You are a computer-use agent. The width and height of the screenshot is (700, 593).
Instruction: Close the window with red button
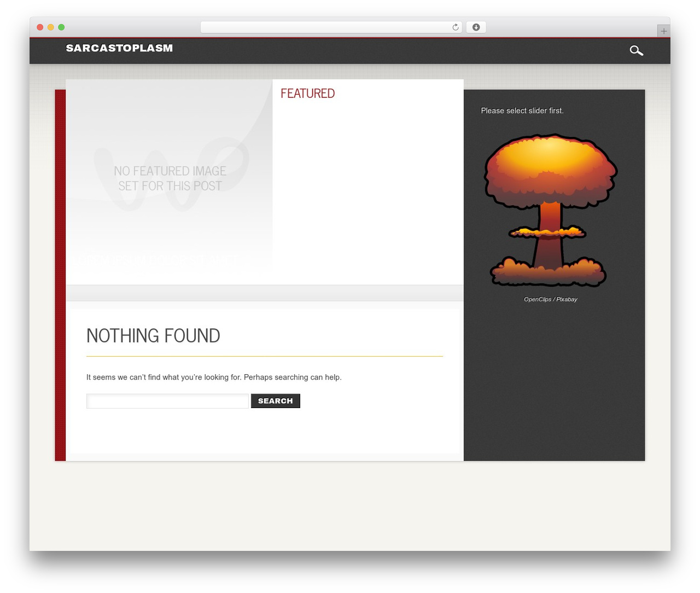[x=40, y=27]
